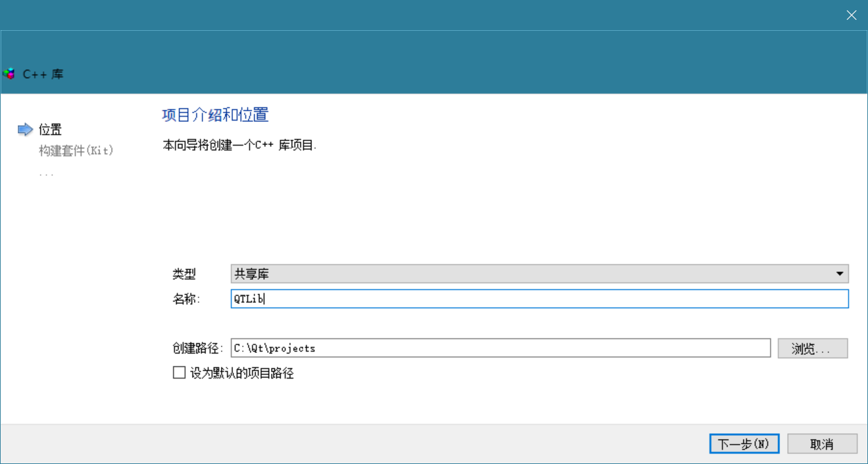The image size is (868, 464).
Task: Select the 位置 step in the wizard sidebar
Action: click(x=50, y=130)
